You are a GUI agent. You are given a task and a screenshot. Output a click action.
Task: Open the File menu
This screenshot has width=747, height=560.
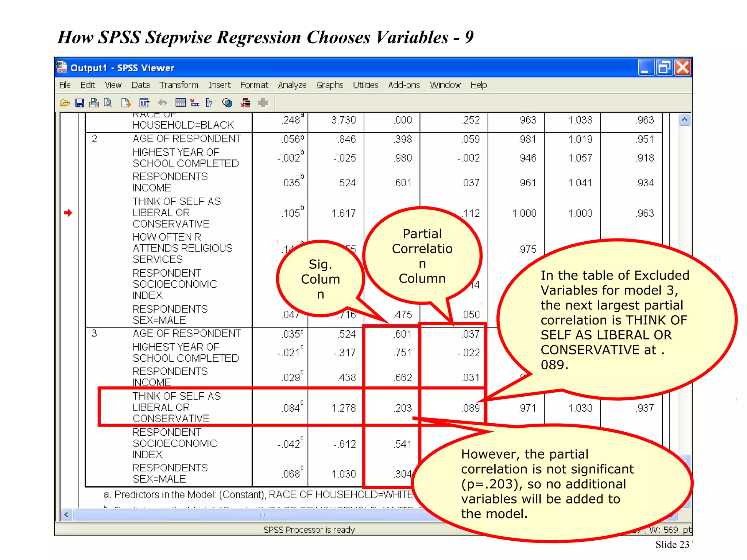[65, 85]
